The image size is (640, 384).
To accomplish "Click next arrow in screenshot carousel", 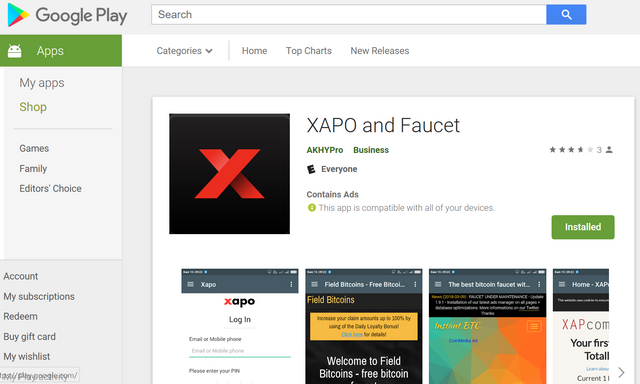I will click(x=621, y=372).
